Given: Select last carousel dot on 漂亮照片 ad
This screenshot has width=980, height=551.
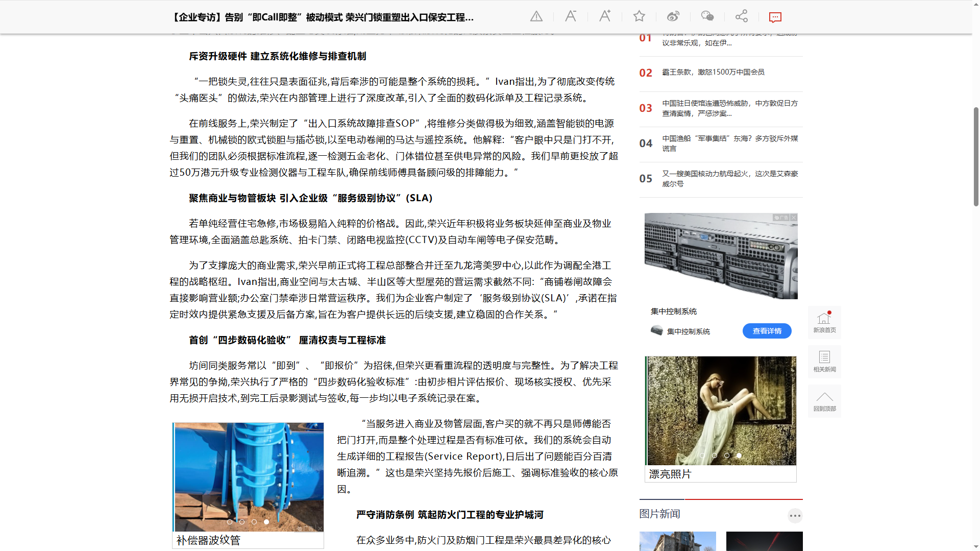Looking at the screenshot, I should coord(739,456).
